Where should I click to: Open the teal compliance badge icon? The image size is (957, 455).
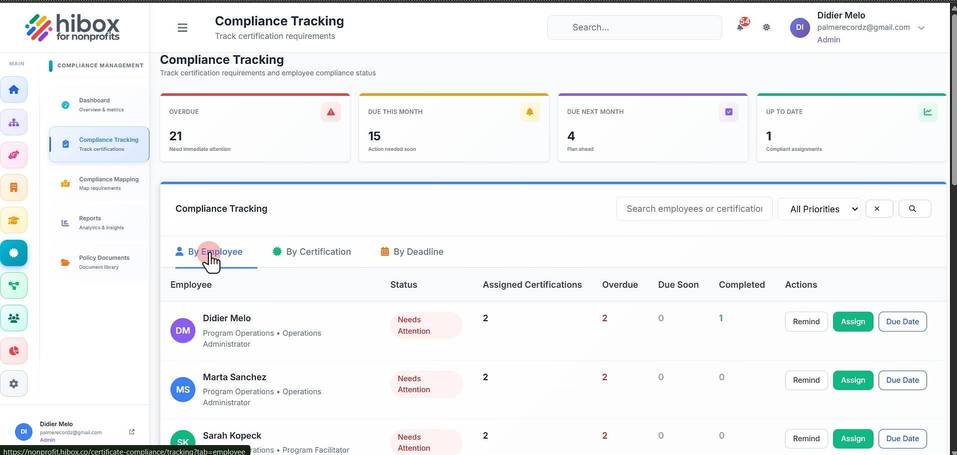[13, 253]
